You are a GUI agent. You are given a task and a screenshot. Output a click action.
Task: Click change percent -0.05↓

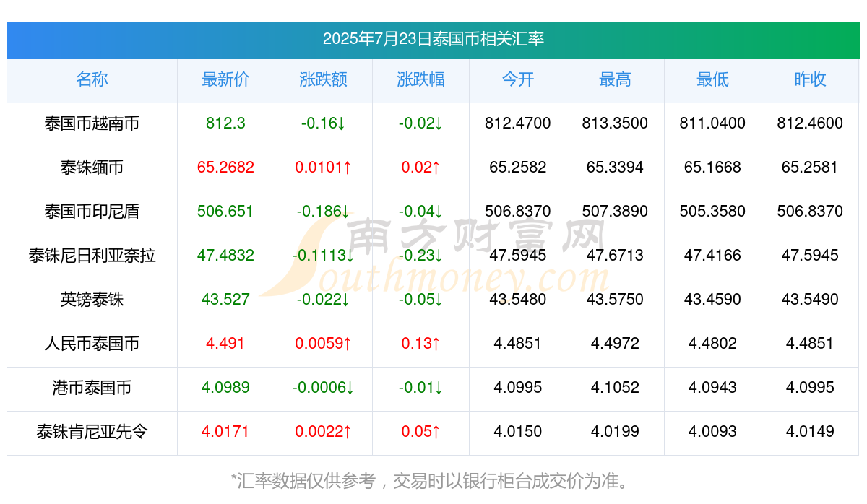click(x=420, y=300)
